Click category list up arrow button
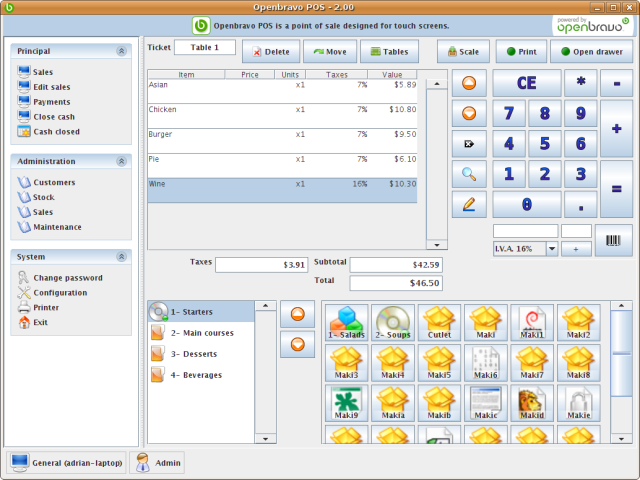 click(x=298, y=314)
